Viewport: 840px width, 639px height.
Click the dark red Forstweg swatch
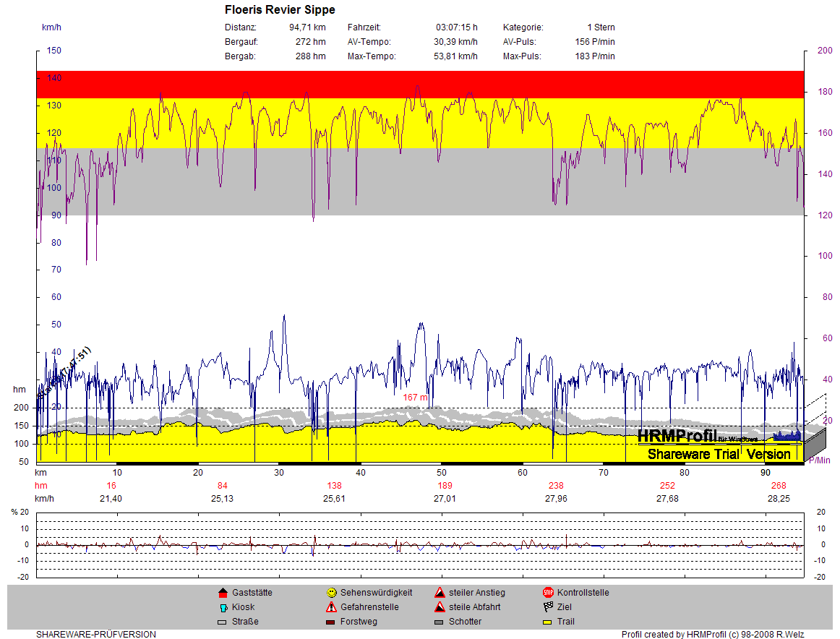331,622
